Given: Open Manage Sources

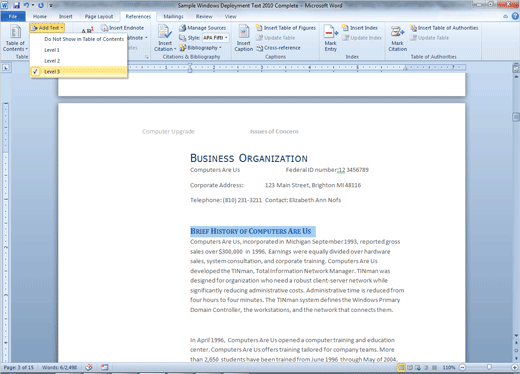Looking at the screenshot, I should click(x=203, y=28).
